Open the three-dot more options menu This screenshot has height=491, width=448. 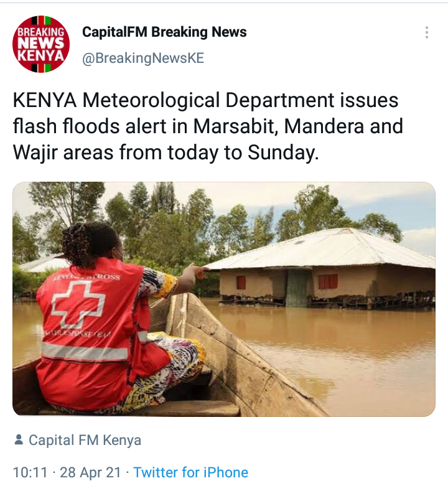427,32
